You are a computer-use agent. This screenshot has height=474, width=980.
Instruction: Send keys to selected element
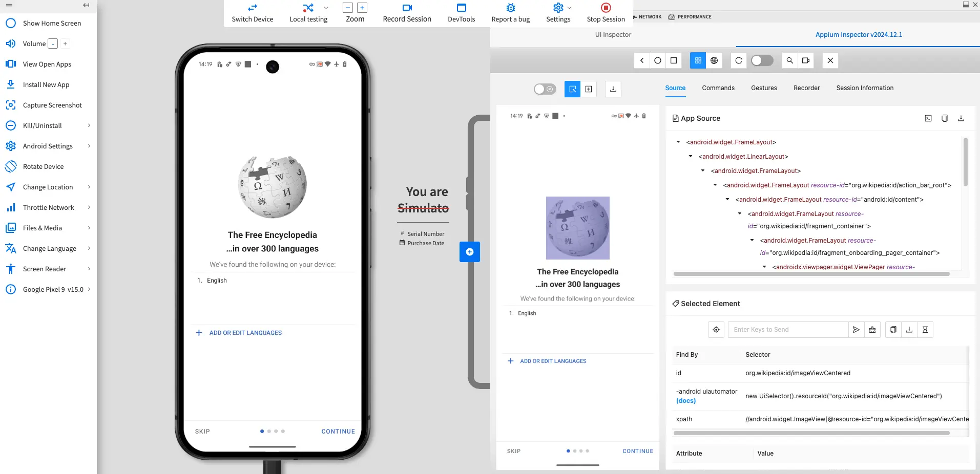coord(856,330)
